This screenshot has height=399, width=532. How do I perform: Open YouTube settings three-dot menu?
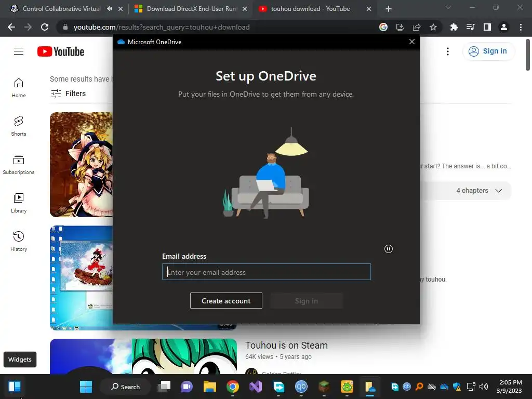click(x=448, y=51)
